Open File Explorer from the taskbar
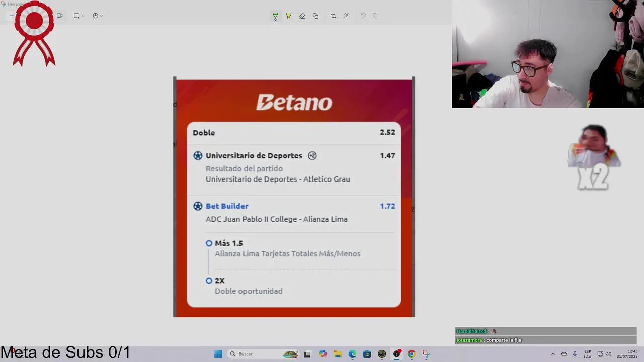The height and width of the screenshot is (362, 644). pyautogui.click(x=338, y=354)
